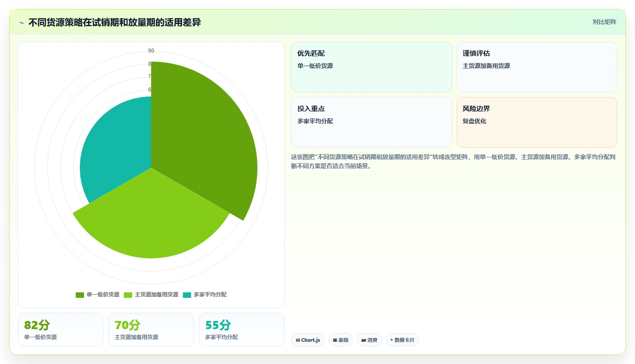Click the teal 多家平均分配 legend swatch
The image size is (635, 364).
click(x=187, y=295)
